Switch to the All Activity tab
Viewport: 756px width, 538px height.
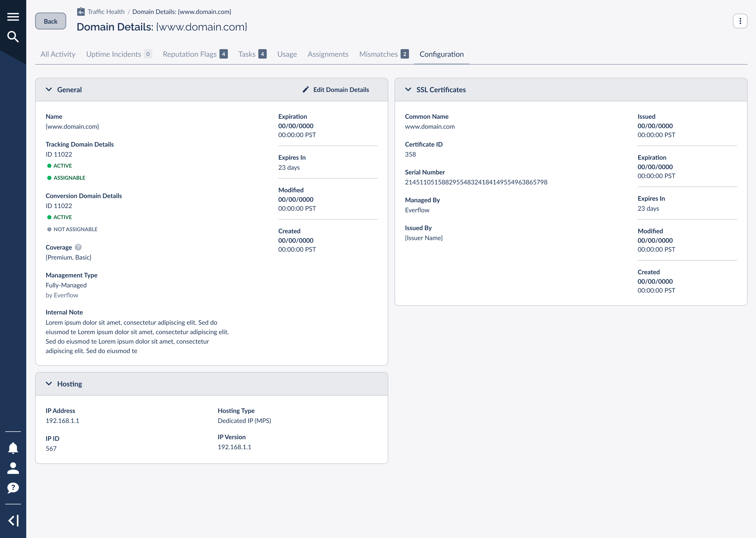(x=58, y=54)
